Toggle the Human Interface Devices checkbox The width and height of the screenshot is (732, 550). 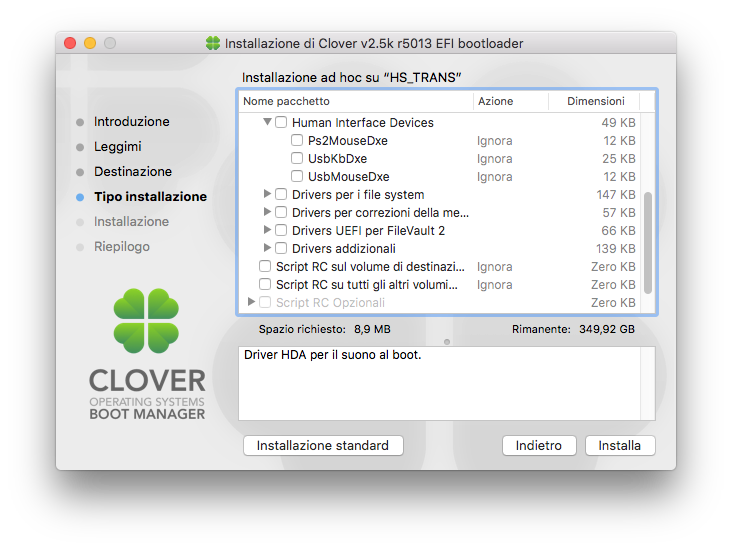(x=281, y=122)
